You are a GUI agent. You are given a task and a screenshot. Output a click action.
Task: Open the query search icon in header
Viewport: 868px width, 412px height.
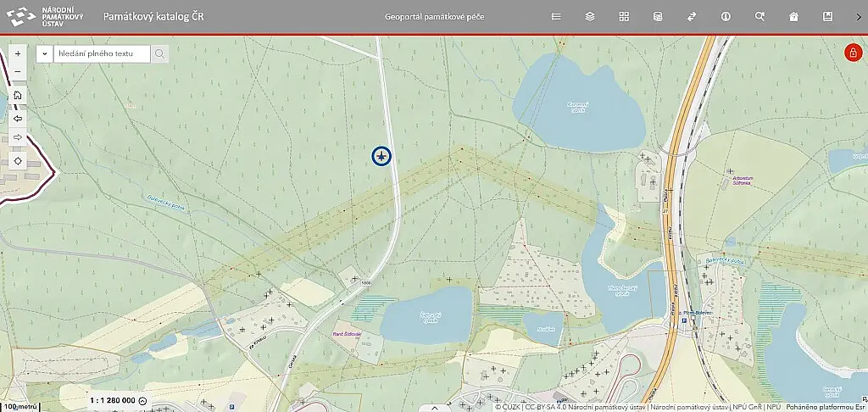[759, 17]
